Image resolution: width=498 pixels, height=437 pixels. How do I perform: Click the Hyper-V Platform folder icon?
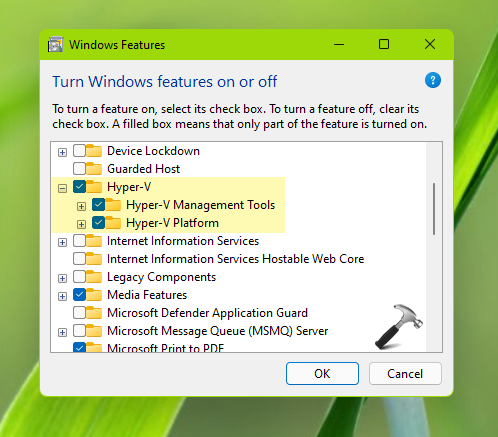click(113, 223)
